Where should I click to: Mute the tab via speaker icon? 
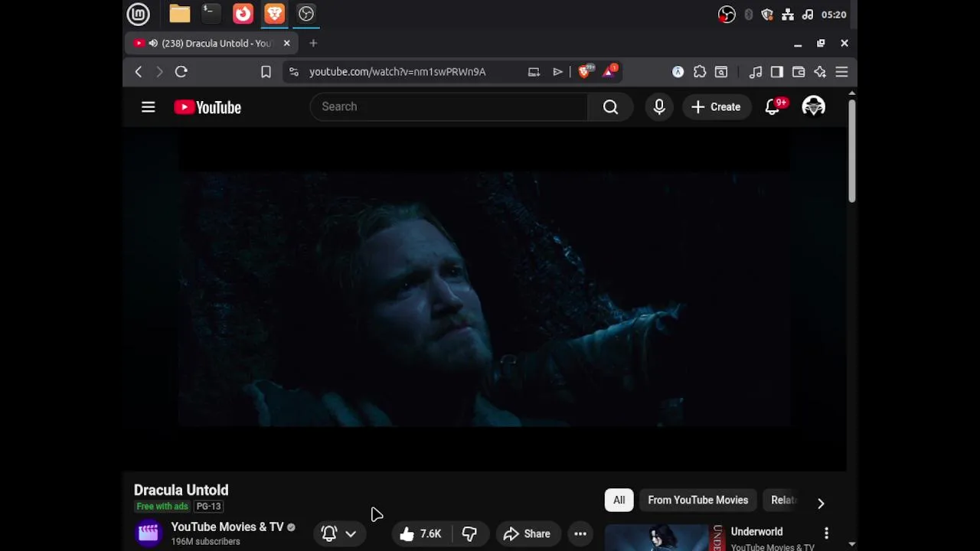[x=153, y=44]
